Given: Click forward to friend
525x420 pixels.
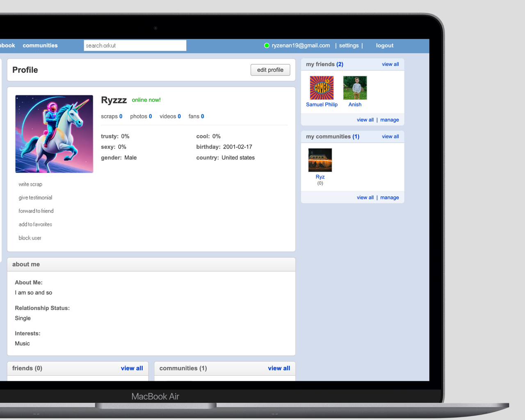Looking at the screenshot, I should (36, 211).
